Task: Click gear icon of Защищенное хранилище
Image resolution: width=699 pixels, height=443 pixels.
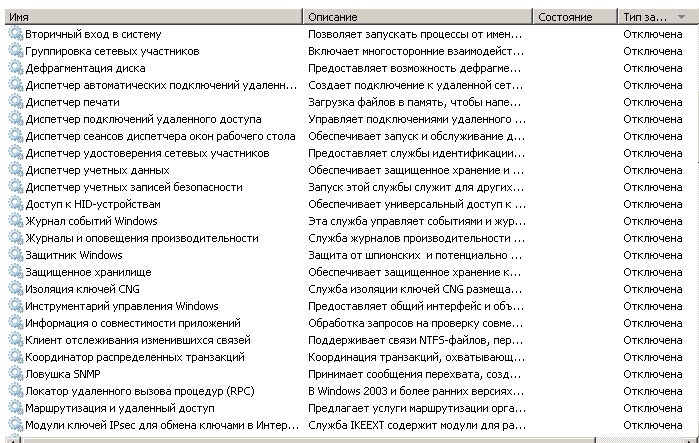Action: (16, 272)
